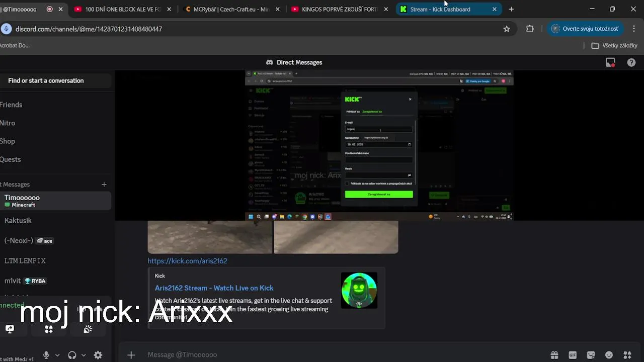This screenshot has width=644, height=362.
Task: Create a new direct message with plus
Action: [104, 185]
